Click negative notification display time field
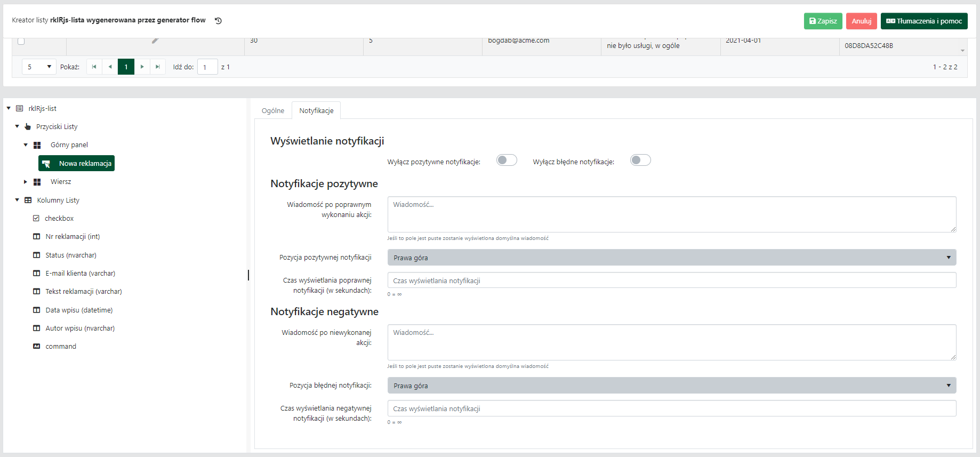The image size is (980, 457). [672, 408]
